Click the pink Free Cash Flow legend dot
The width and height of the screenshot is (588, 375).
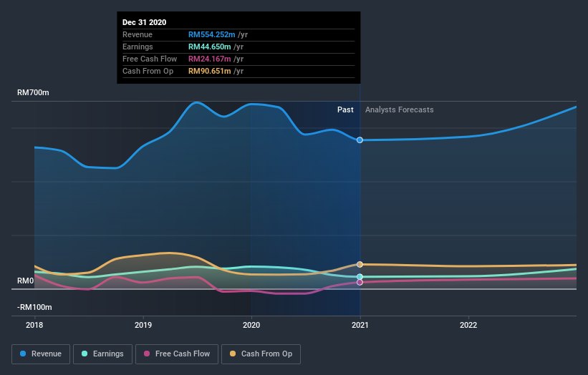[147, 354]
